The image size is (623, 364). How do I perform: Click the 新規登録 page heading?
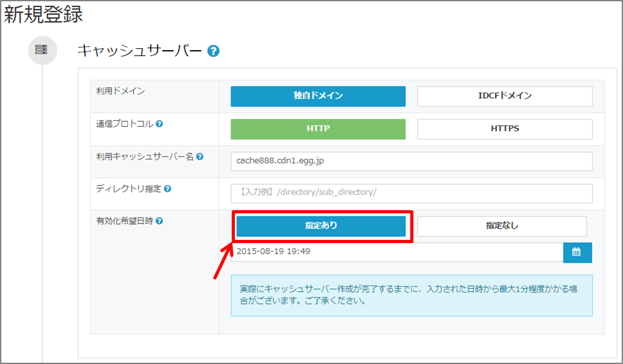(44, 15)
